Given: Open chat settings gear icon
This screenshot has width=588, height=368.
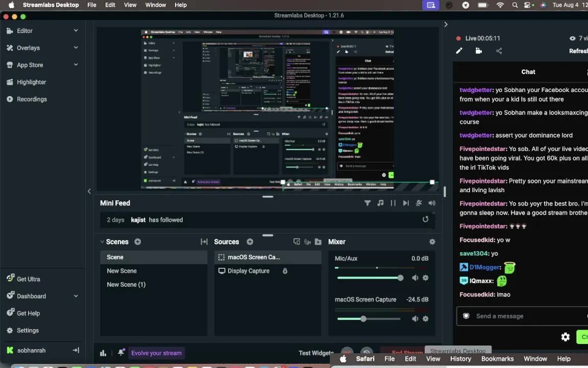Looking at the screenshot, I should pos(566,337).
